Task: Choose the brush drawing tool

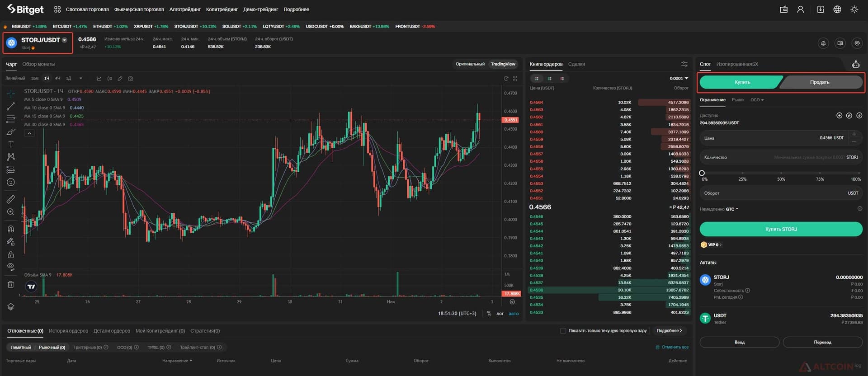Action: (11, 132)
